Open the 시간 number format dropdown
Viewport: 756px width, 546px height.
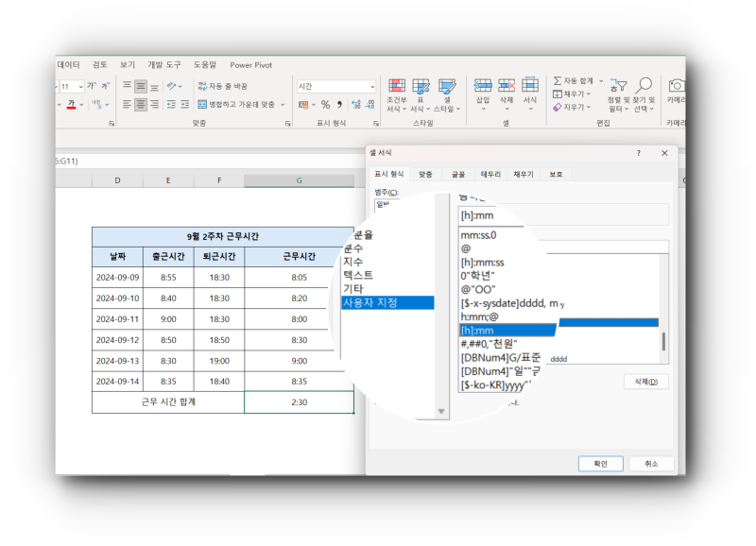click(372, 87)
